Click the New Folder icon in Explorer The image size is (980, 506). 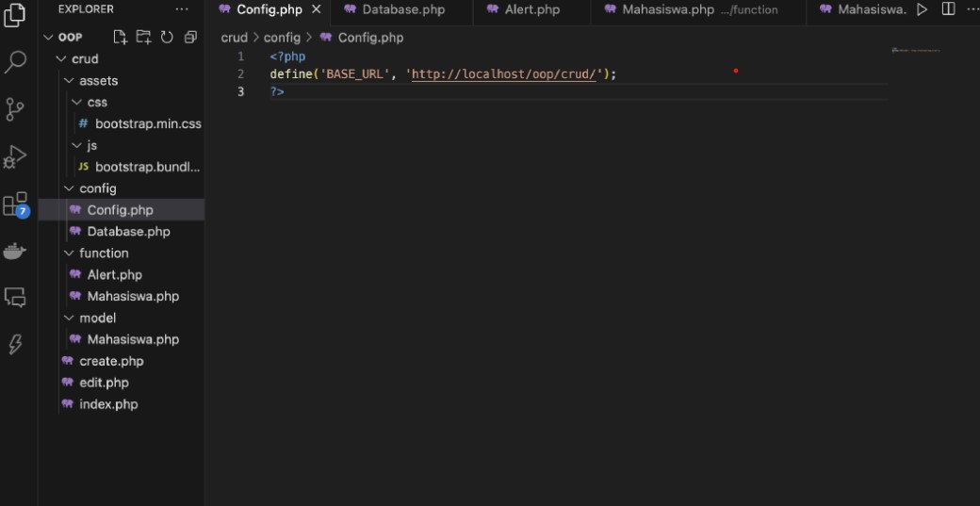tap(143, 37)
